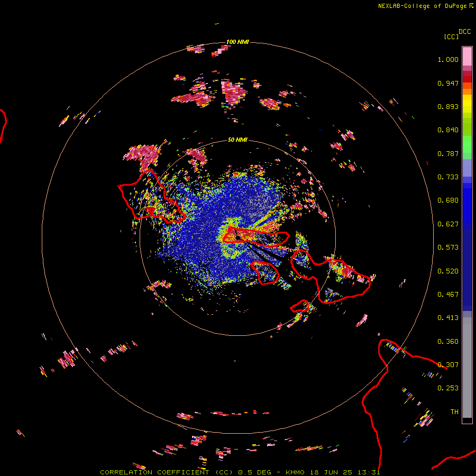
Task: Click the 0.520 scale value
Action: 448,271
